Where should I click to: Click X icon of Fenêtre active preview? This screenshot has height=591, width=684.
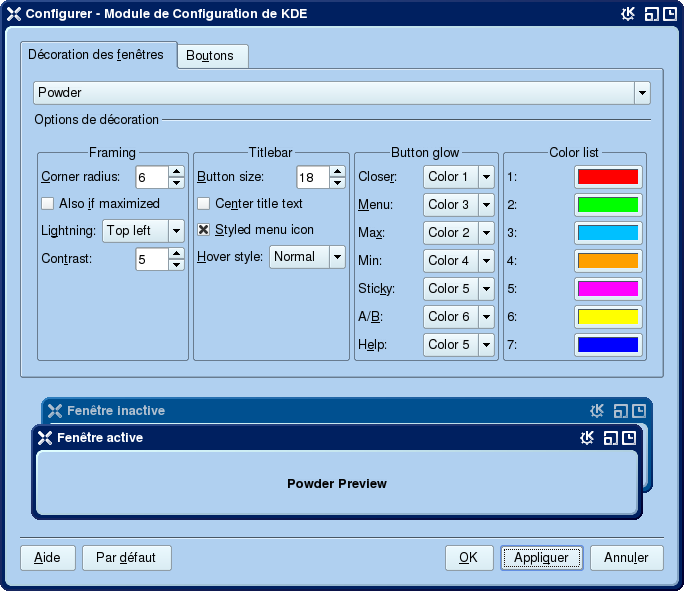tap(45, 438)
